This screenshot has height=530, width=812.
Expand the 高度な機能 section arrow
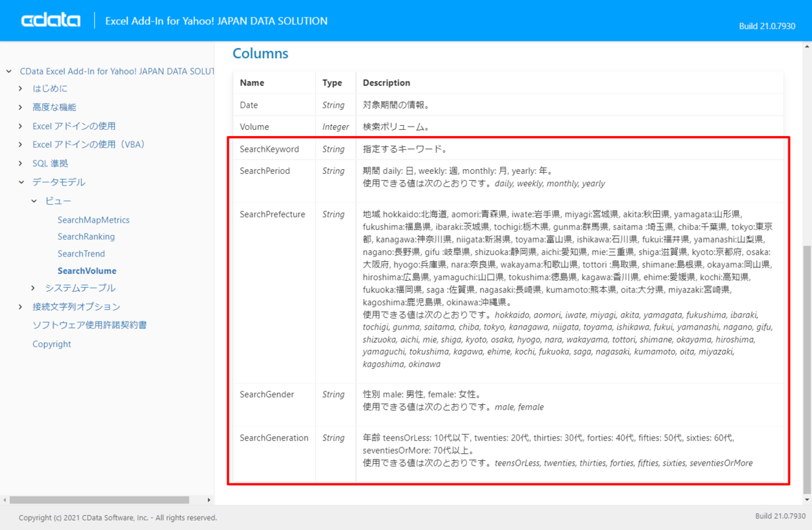(x=22, y=108)
